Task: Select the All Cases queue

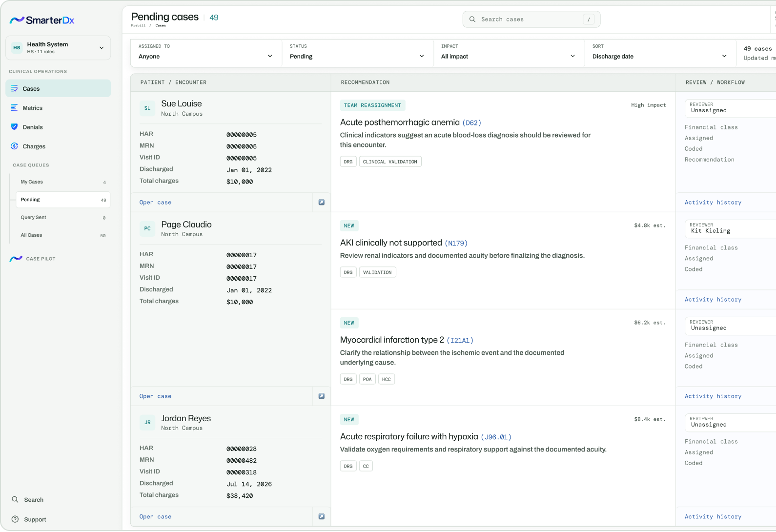Action: 63,235
